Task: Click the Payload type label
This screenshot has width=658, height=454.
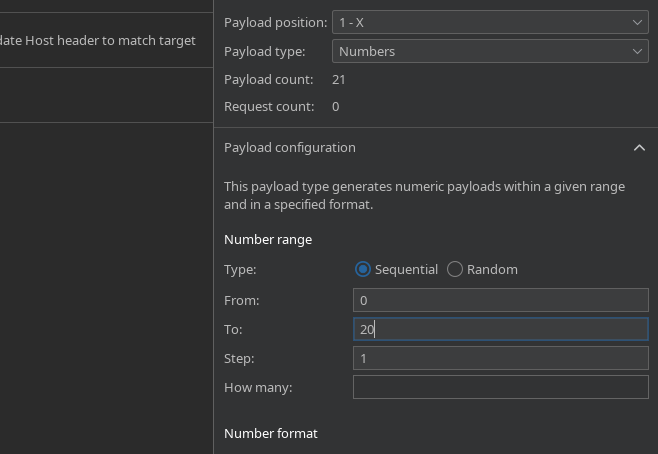Action: coord(265,51)
